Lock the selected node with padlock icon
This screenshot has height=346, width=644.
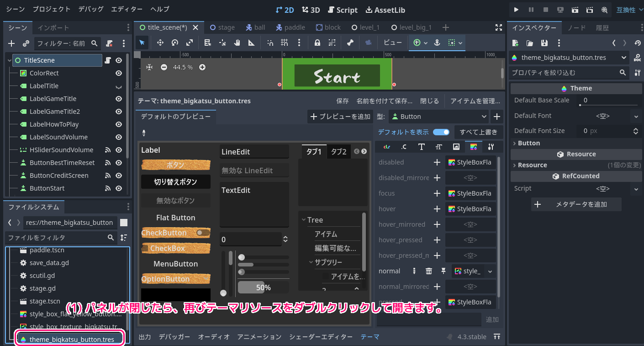coord(317,43)
